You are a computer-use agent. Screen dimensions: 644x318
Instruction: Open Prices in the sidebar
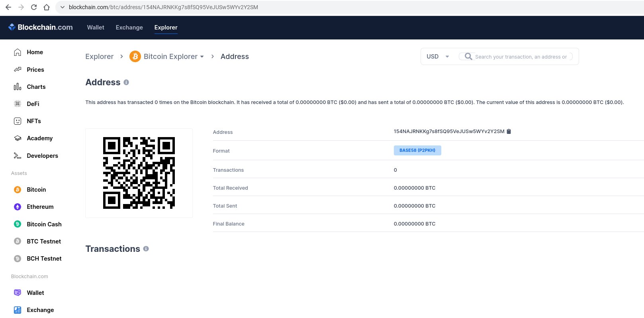tap(35, 69)
